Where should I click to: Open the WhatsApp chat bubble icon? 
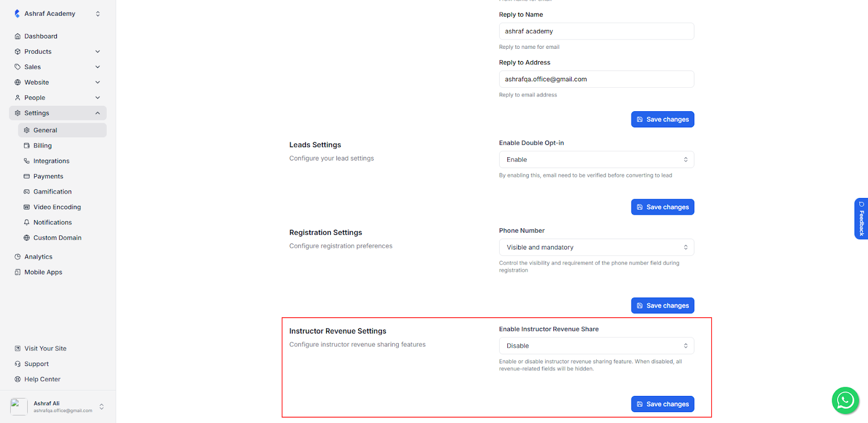[845, 400]
